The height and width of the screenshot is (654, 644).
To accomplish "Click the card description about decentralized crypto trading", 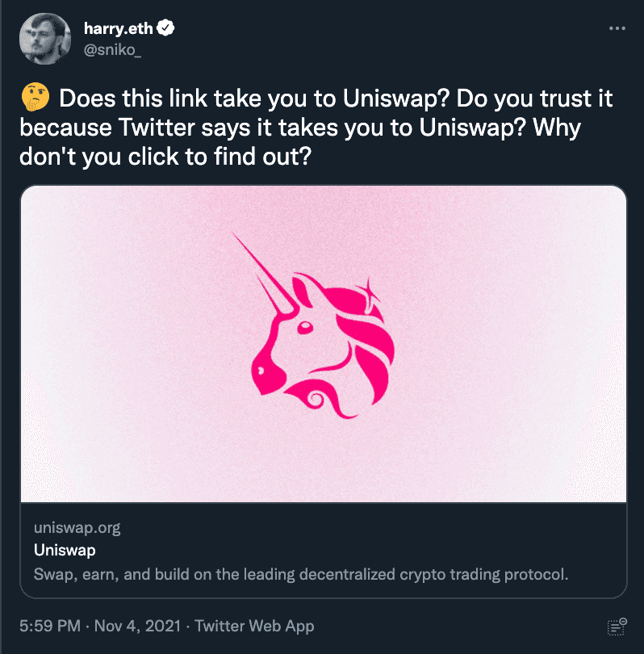I will click(301, 574).
